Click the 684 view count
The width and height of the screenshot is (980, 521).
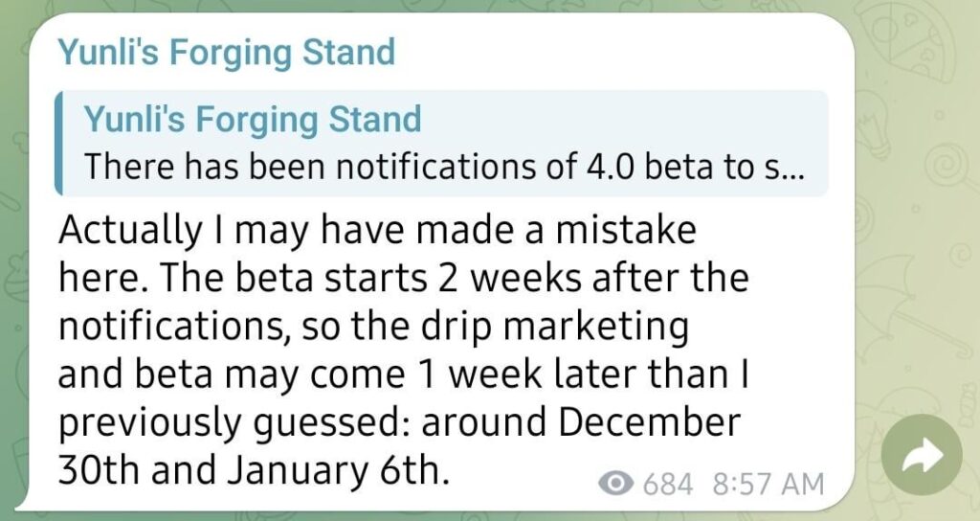point(667,485)
